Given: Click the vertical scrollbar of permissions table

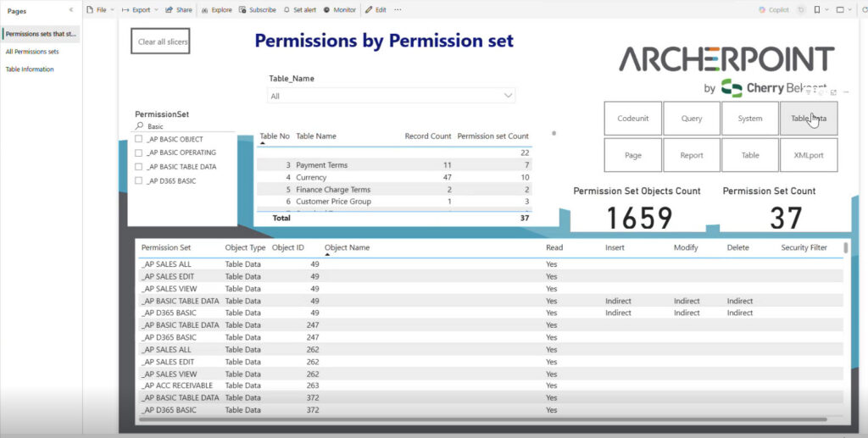Looking at the screenshot, I should pyautogui.click(x=845, y=247).
